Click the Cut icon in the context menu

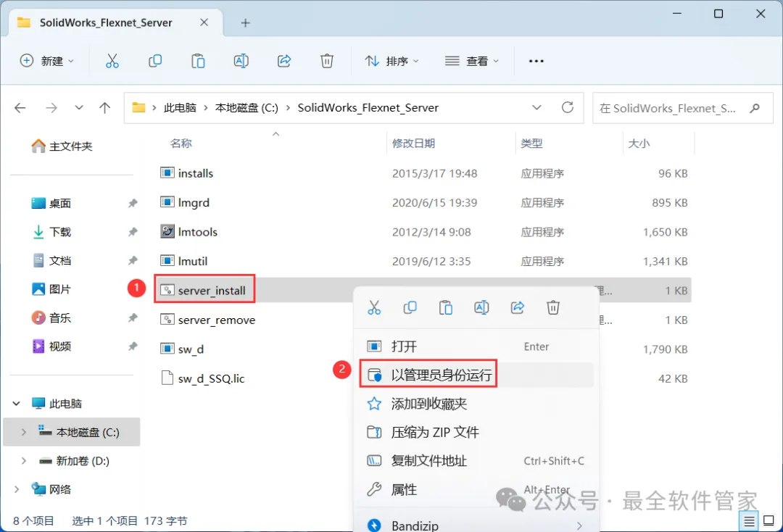click(x=374, y=307)
